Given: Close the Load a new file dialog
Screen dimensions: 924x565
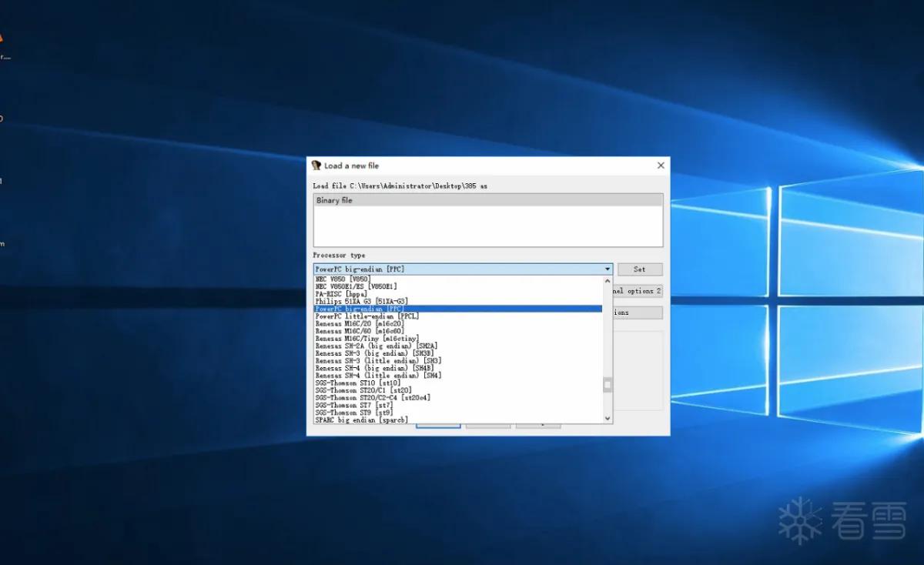Looking at the screenshot, I should pos(661,165).
